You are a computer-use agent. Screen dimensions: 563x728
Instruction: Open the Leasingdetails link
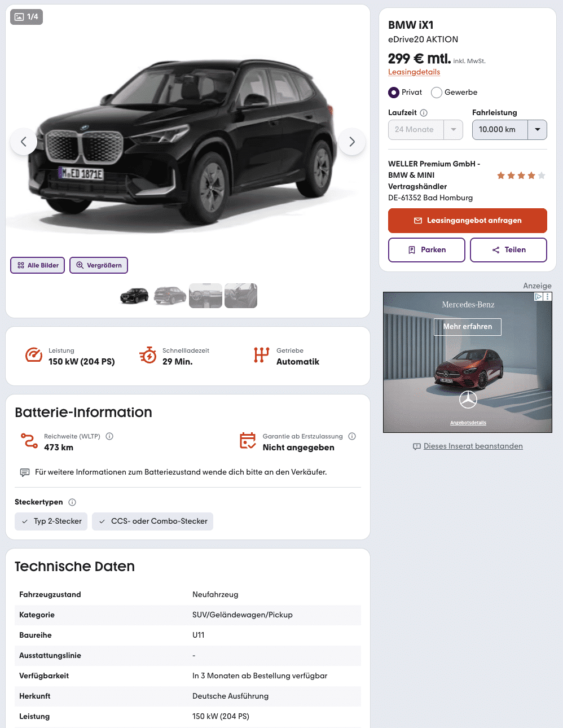pos(414,72)
